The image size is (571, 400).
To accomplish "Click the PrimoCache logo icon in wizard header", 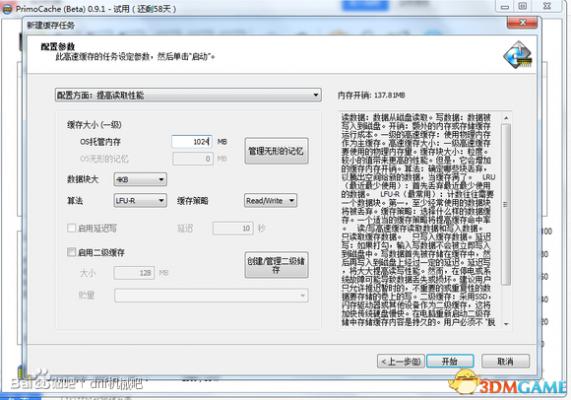I will (518, 54).
